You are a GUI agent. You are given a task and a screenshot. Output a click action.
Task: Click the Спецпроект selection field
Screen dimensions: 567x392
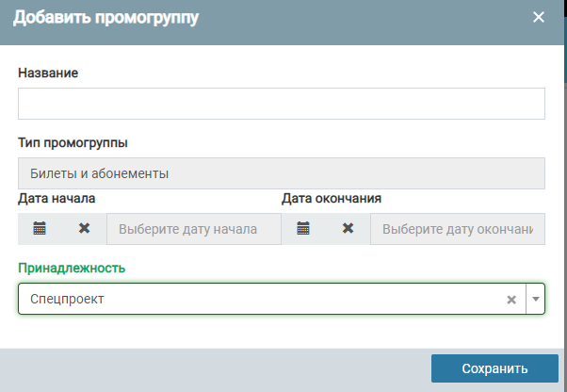point(254,300)
